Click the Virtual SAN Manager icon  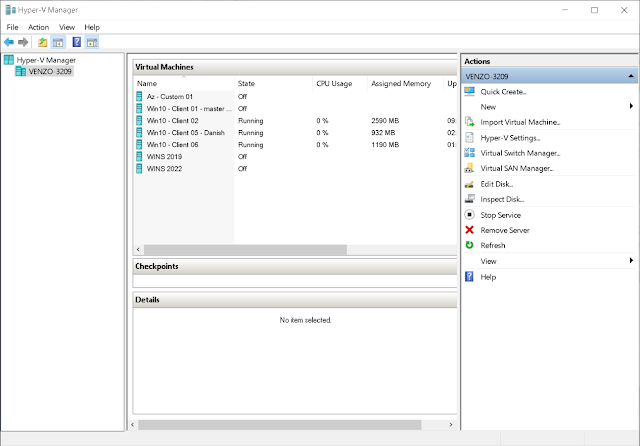(469, 168)
